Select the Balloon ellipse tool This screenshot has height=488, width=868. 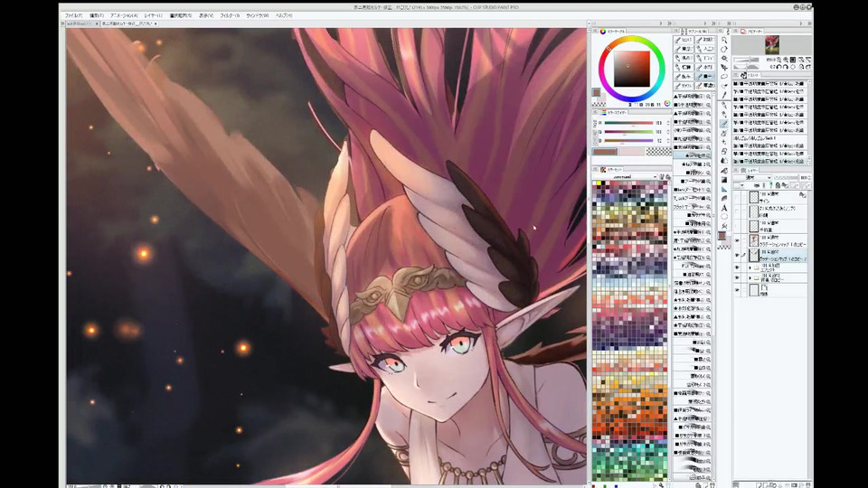pos(724,216)
